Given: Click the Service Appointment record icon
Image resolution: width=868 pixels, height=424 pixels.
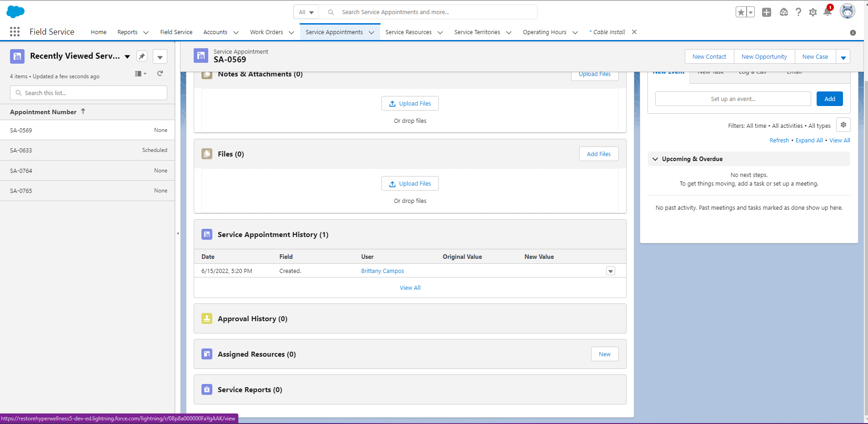Looking at the screenshot, I should tap(201, 56).
